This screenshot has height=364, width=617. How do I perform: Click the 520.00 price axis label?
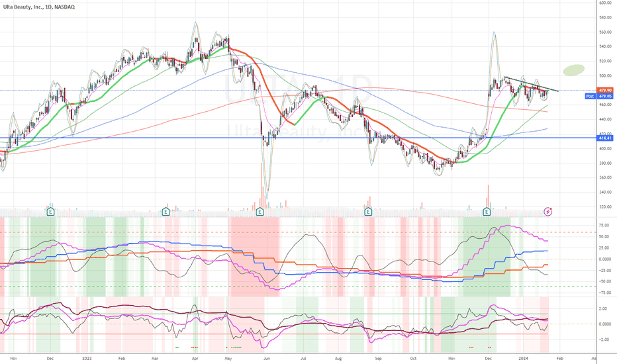point(605,62)
